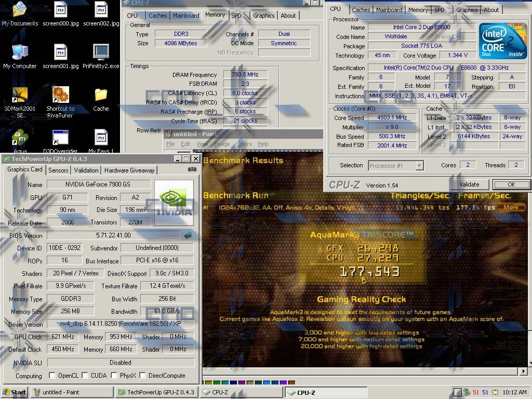Viewport: 532px width, 399px height.
Task: Select Graphics Card tab in GPU-Z
Action: point(25,169)
